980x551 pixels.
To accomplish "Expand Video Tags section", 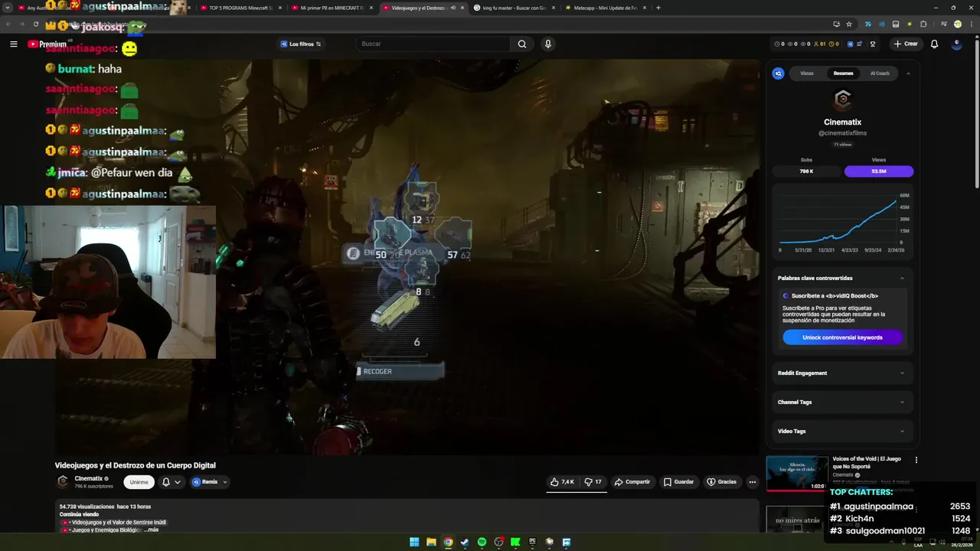I will click(841, 431).
